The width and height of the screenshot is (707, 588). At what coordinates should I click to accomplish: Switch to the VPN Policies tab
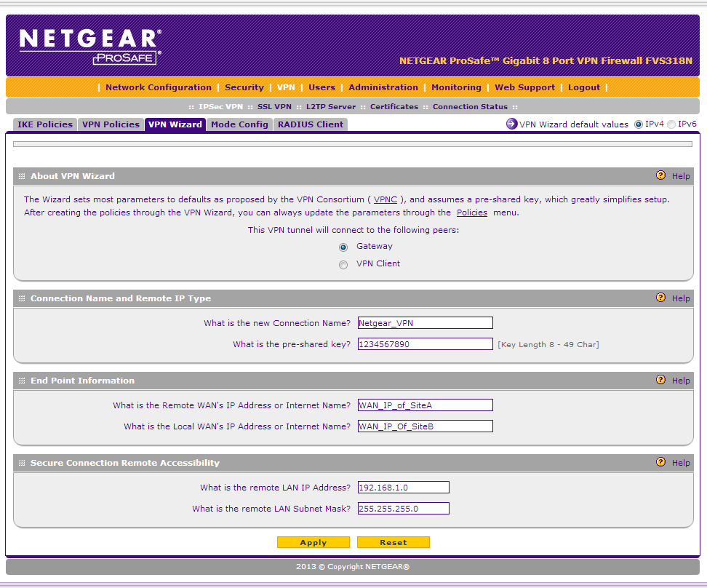point(111,124)
